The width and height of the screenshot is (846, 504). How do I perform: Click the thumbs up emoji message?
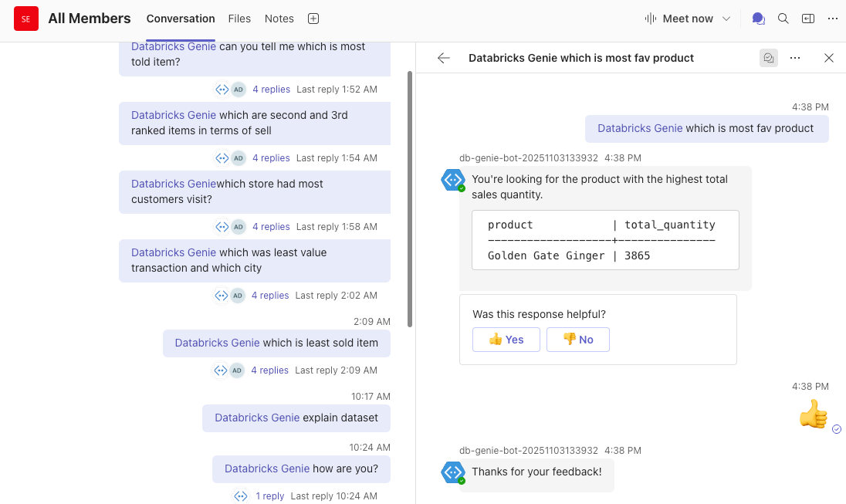click(813, 414)
